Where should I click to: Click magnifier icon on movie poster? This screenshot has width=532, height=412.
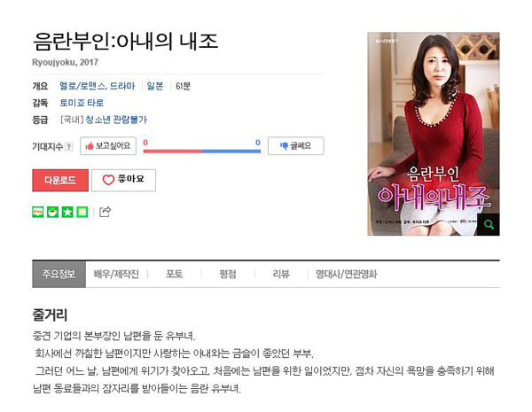[x=489, y=224]
